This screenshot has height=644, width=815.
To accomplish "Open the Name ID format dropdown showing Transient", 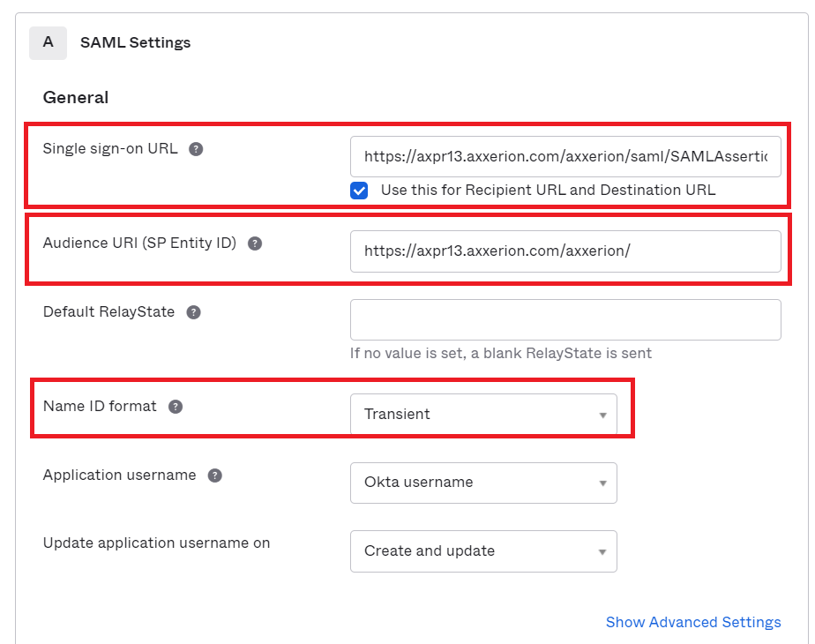I will click(x=483, y=415).
